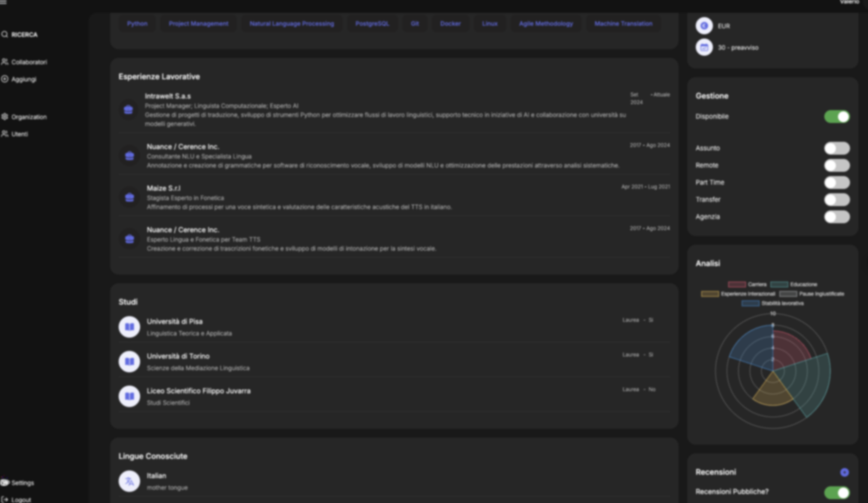The image size is (868, 503).
Task: Click the Utenti users icon
Action: 5,134
